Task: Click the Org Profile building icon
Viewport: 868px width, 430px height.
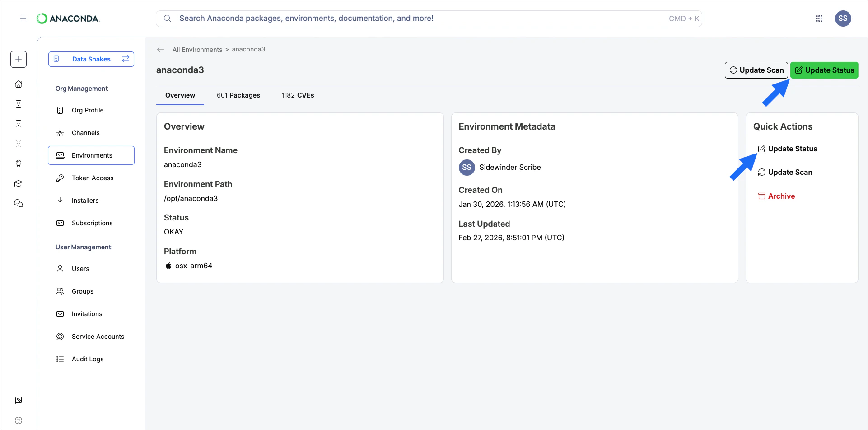Action: 60,110
